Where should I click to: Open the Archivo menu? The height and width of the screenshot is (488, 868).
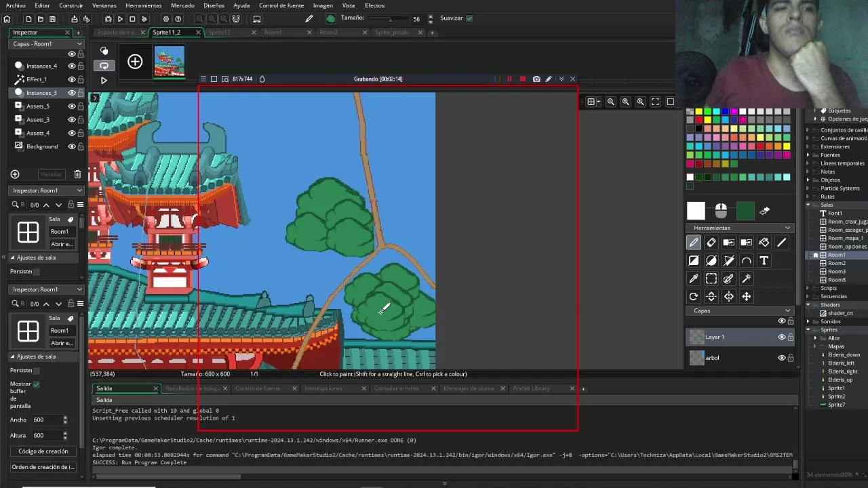pyautogui.click(x=16, y=5)
